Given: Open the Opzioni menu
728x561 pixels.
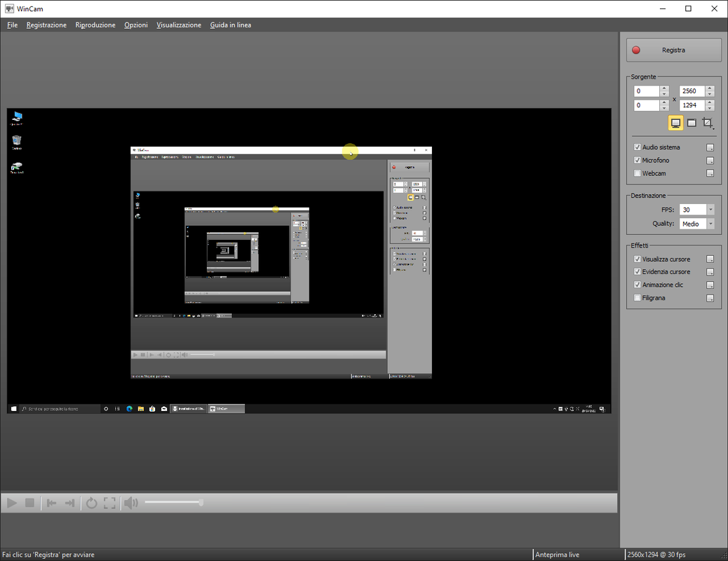Looking at the screenshot, I should tap(135, 25).
